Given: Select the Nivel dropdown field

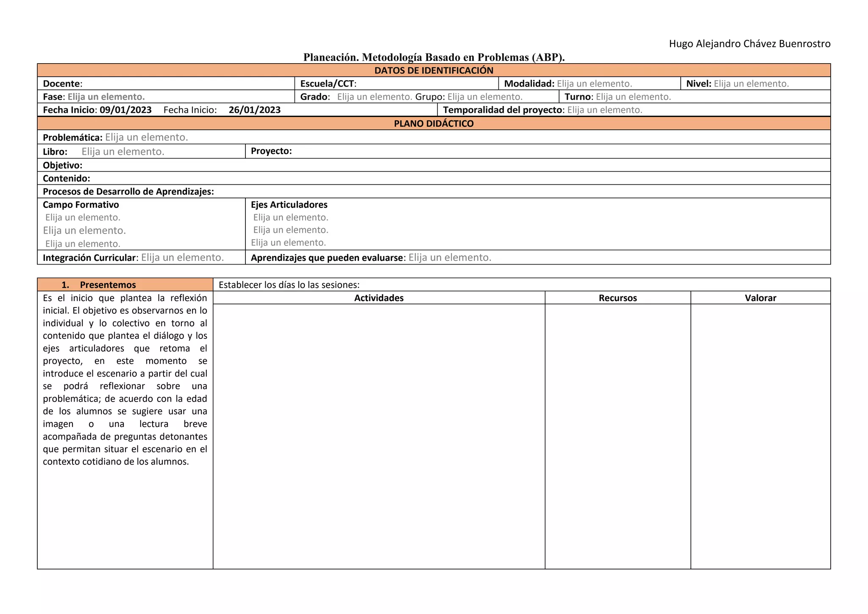Looking at the screenshot, I should (751, 84).
